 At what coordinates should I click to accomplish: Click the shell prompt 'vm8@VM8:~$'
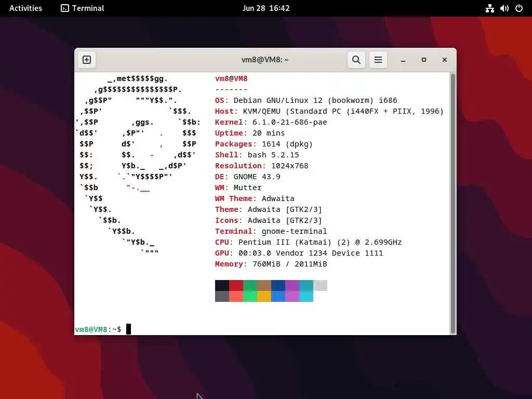98,329
